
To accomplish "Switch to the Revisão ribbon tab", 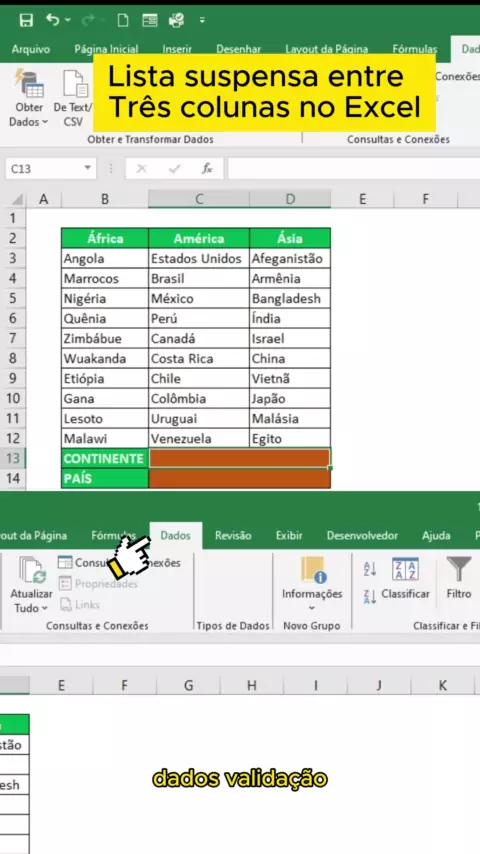I will pos(233,535).
